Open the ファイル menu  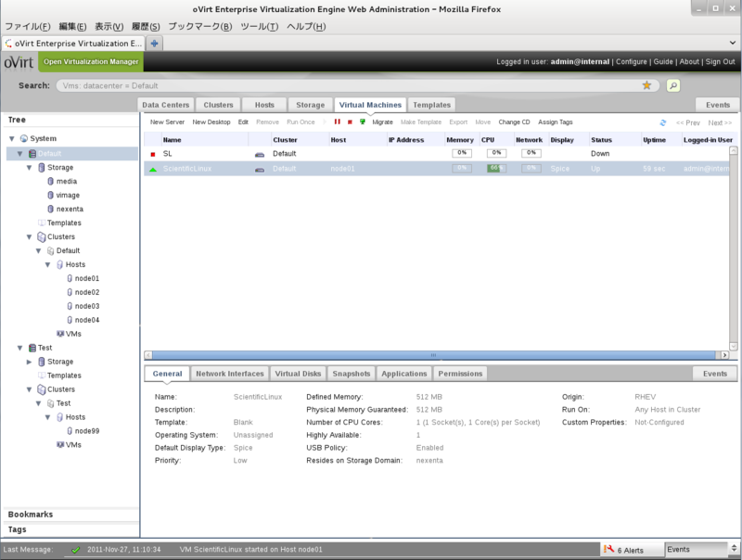(28, 27)
